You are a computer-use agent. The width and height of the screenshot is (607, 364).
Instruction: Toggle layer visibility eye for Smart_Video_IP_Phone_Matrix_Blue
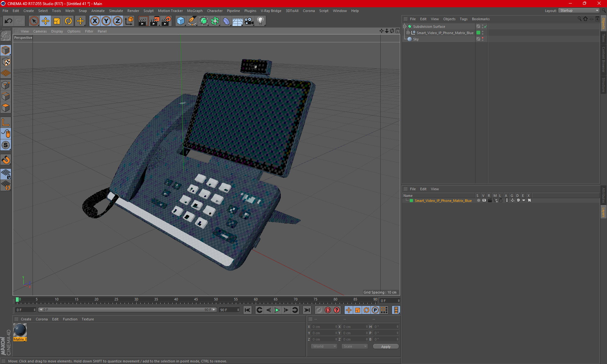pyautogui.click(x=484, y=200)
